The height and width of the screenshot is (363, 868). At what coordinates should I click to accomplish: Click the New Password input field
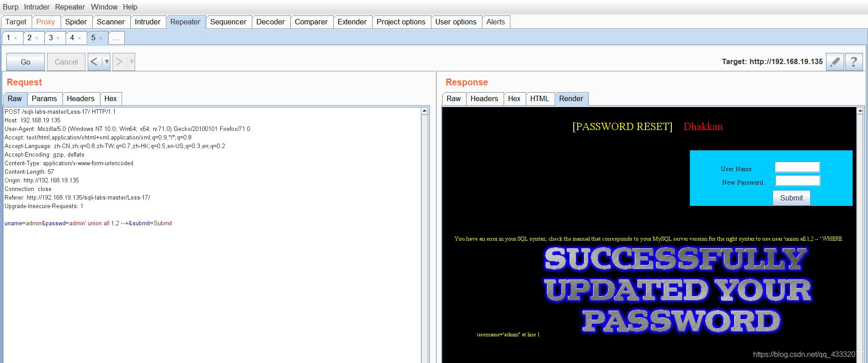(x=798, y=181)
